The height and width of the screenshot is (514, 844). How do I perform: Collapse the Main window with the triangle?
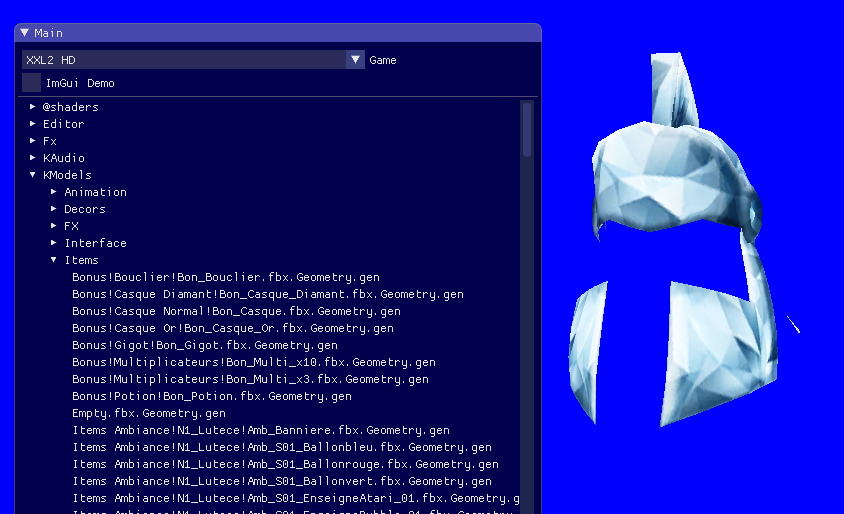(25, 33)
